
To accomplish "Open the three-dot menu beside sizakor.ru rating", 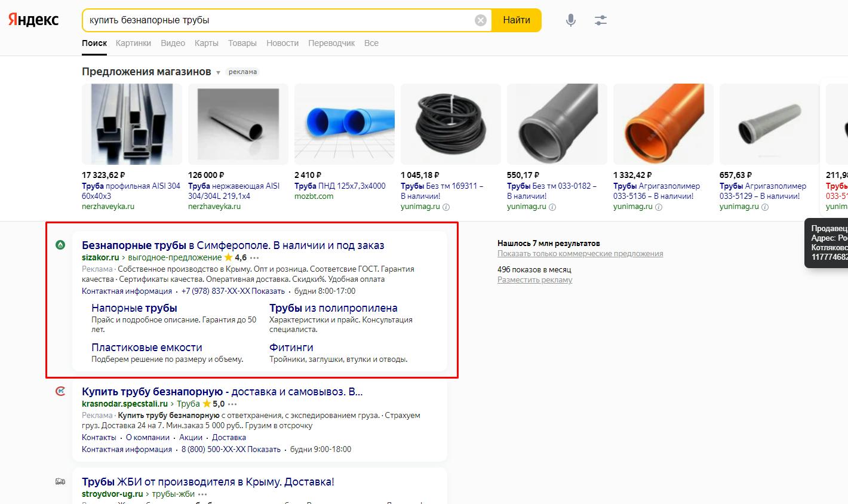I will click(x=255, y=258).
